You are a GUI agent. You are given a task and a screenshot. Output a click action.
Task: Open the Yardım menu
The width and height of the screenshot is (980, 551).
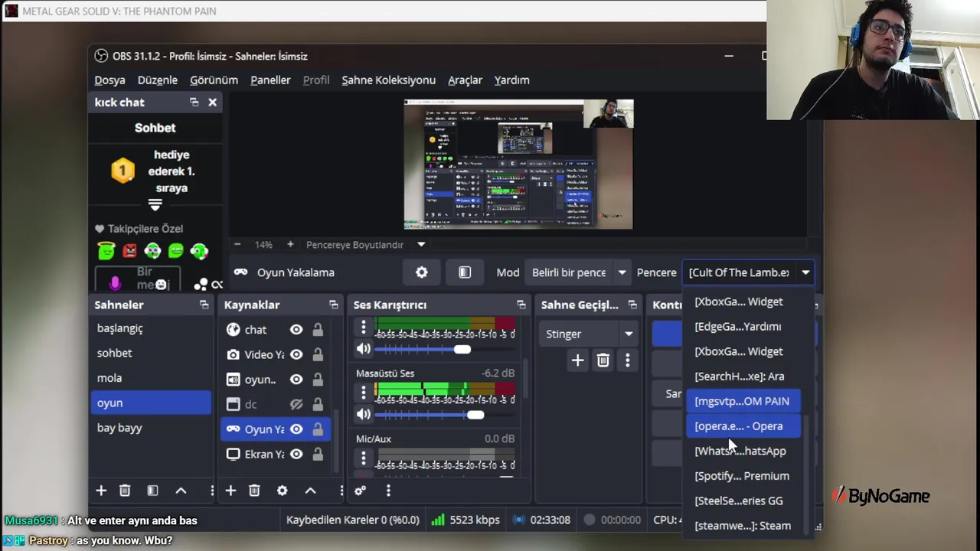(x=511, y=80)
